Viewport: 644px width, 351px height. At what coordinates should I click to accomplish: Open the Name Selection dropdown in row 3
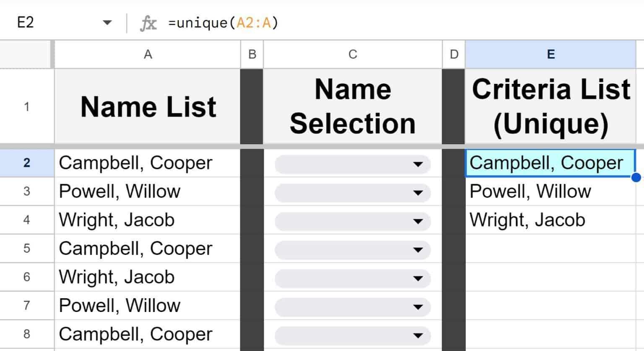417,192
